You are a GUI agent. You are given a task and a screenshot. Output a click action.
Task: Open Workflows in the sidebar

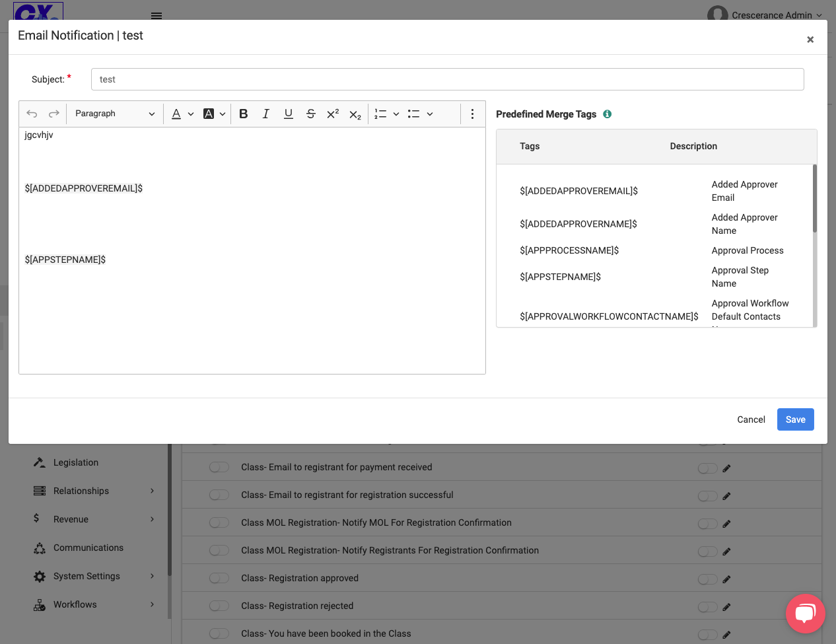coord(75,604)
